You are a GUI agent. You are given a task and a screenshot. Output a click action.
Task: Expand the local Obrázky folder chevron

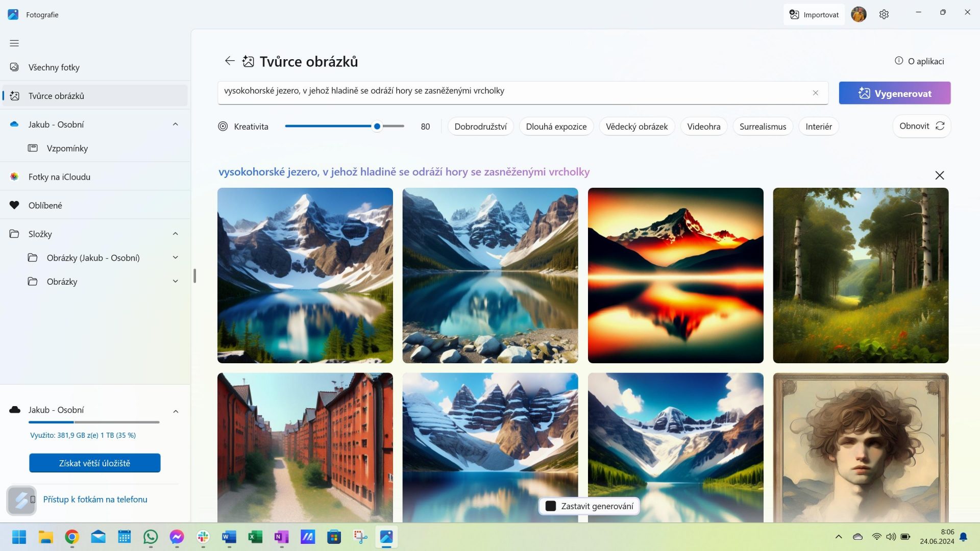[175, 282]
